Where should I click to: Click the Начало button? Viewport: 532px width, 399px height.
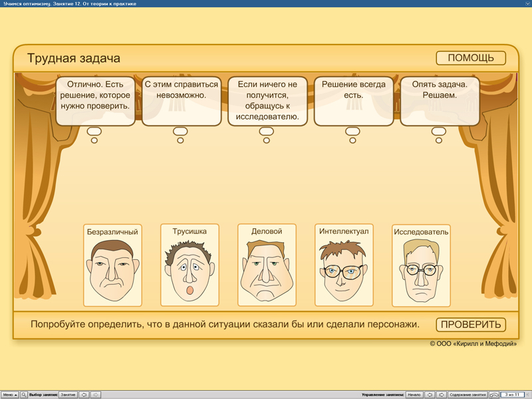[414, 394]
